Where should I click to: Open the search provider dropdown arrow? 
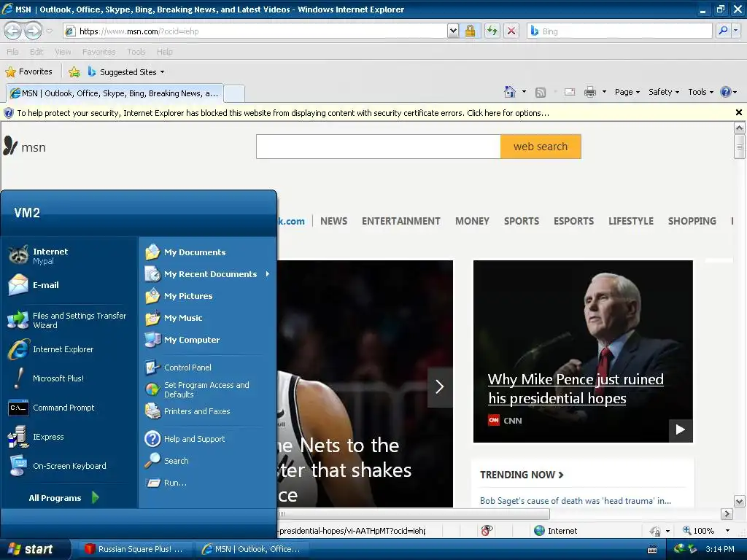coord(735,31)
